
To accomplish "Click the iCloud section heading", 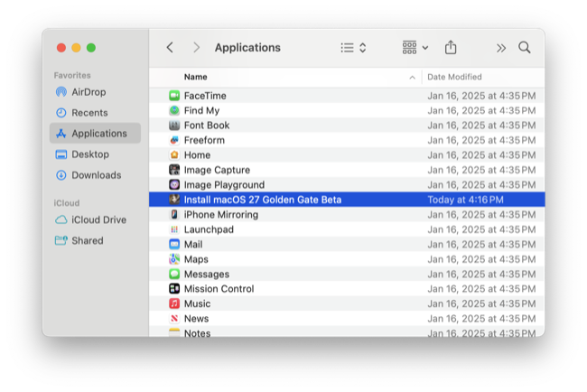I will pos(67,203).
